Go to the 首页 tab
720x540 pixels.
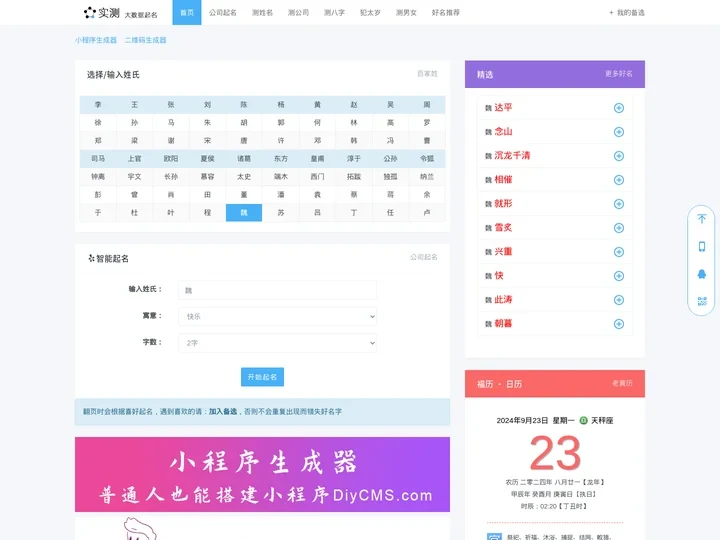(x=187, y=12)
